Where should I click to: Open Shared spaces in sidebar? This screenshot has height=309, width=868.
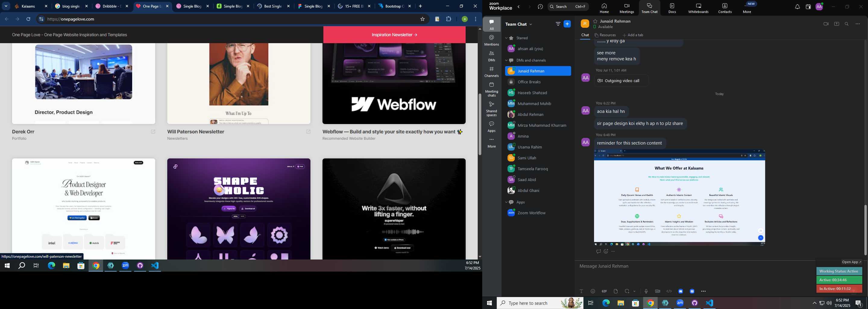pyautogui.click(x=492, y=109)
